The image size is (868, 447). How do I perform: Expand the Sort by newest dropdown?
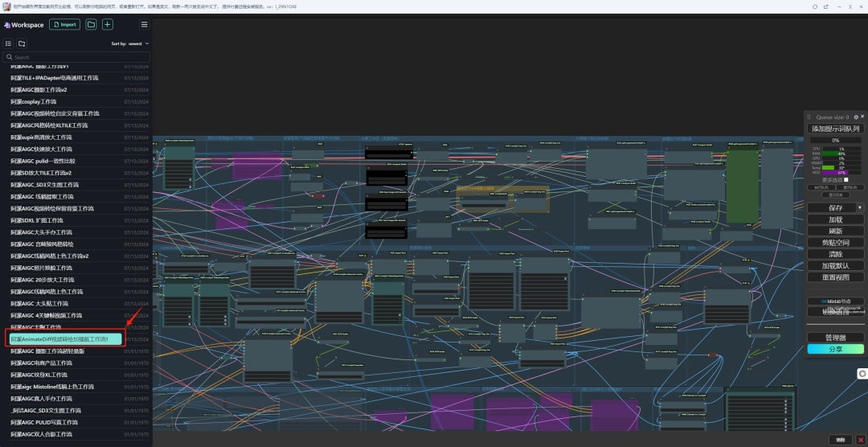pos(130,43)
